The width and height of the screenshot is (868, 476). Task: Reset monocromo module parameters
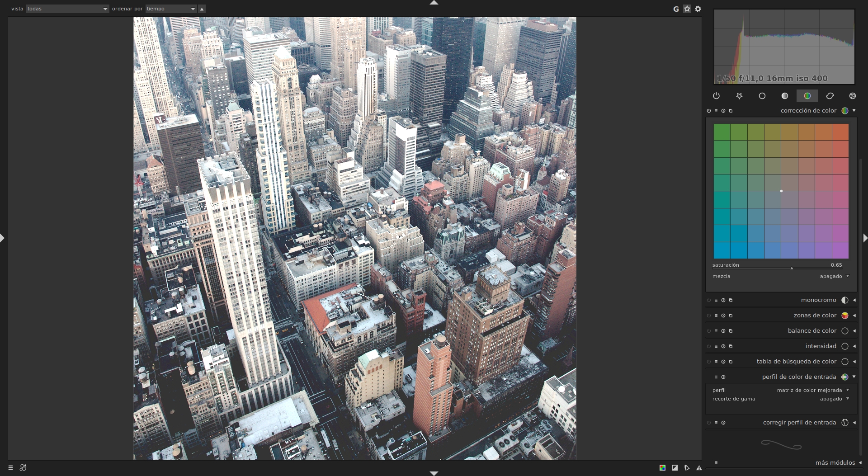pyautogui.click(x=723, y=300)
